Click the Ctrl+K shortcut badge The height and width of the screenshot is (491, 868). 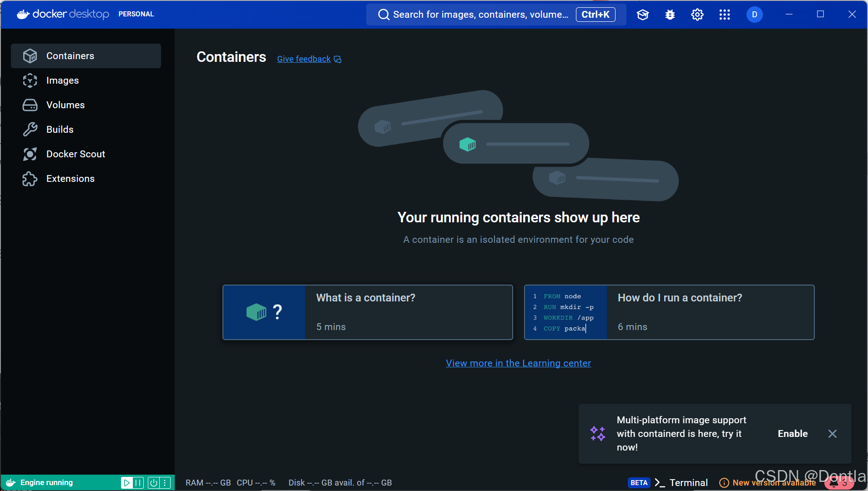click(x=595, y=15)
